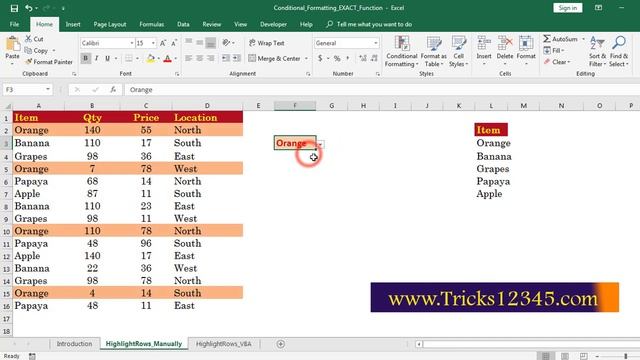This screenshot has height=360, width=640.
Task: Switch to Page Break Preview icon
Action: pos(584,356)
